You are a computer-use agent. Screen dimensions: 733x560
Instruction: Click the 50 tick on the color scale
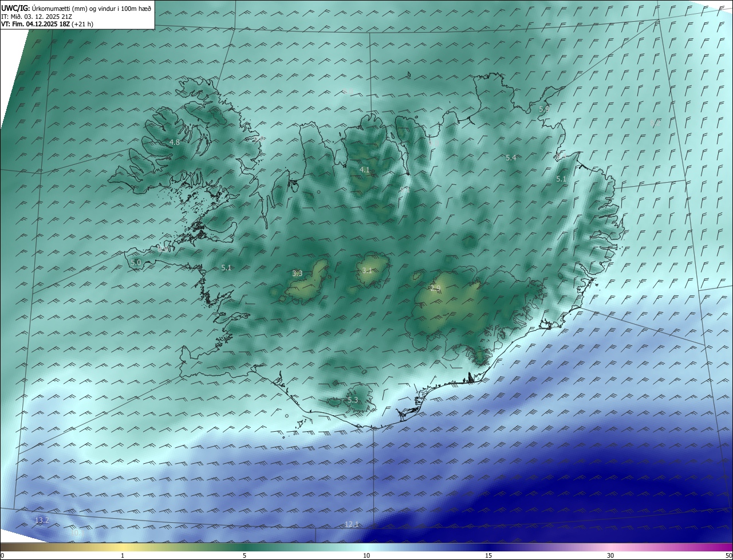pos(728,555)
